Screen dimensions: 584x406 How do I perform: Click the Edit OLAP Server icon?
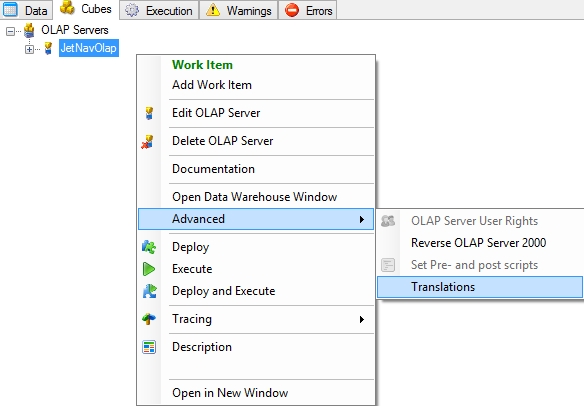[149, 113]
